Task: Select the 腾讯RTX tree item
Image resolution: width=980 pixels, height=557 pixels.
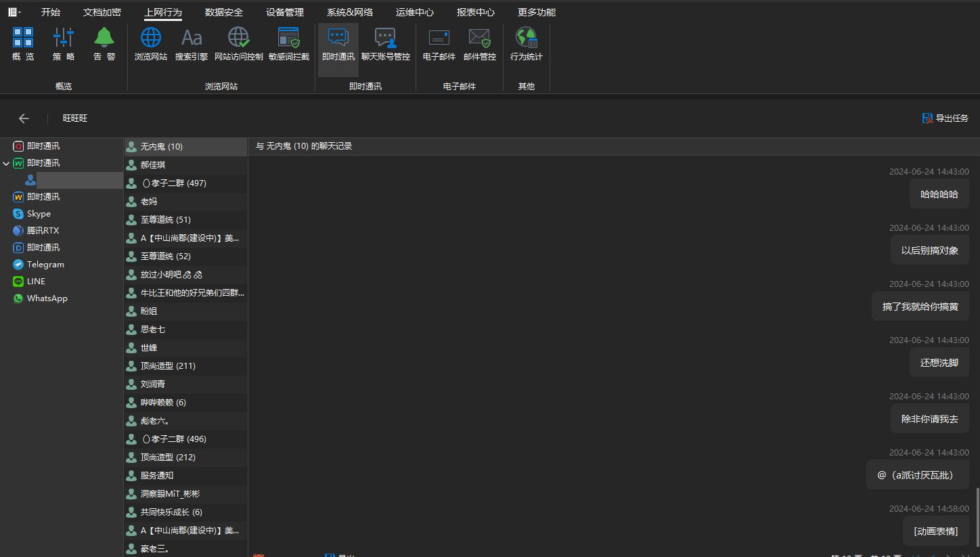Action: pyautogui.click(x=36, y=231)
